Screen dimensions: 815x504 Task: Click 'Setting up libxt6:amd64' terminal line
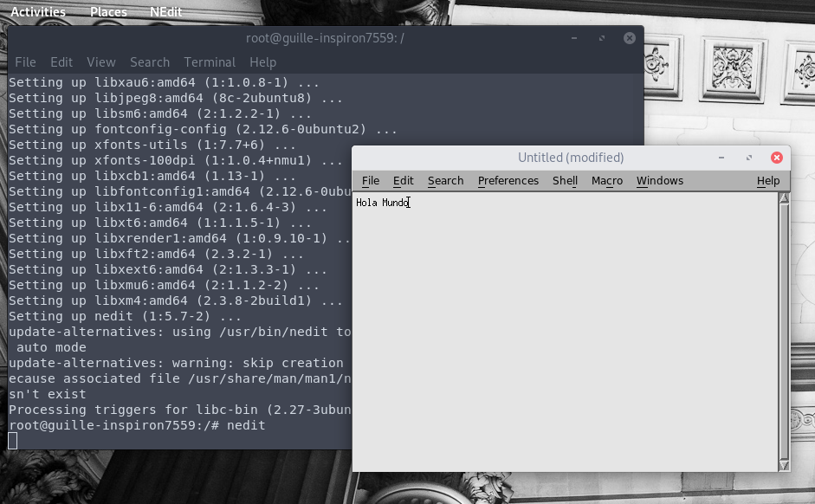click(x=159, y=223)
